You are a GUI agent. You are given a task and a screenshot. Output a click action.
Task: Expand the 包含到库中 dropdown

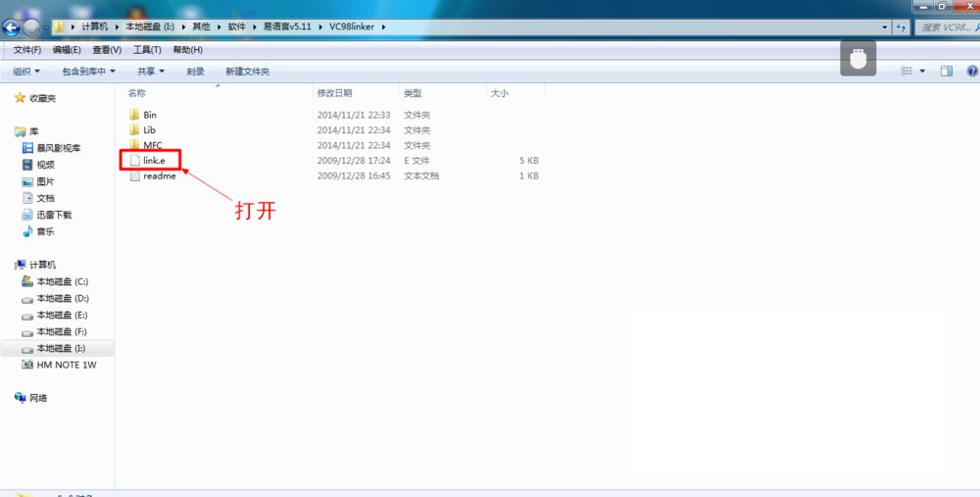[x=88, y=72]
